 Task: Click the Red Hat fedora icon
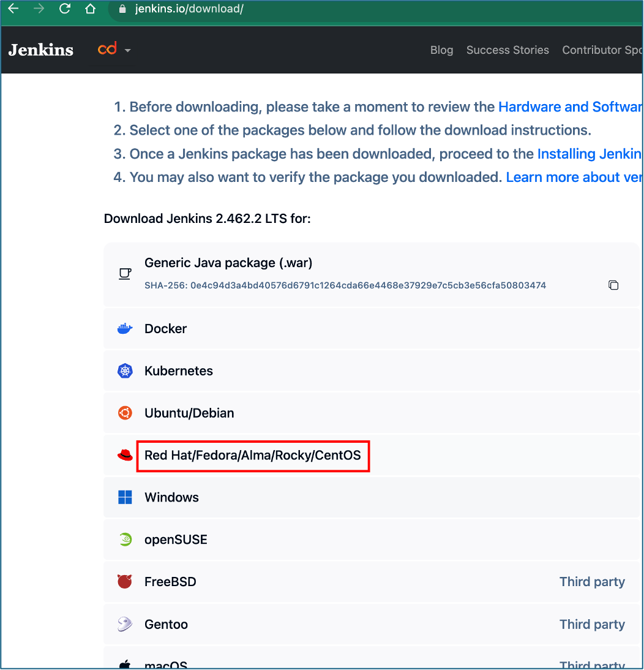[125, 455]
